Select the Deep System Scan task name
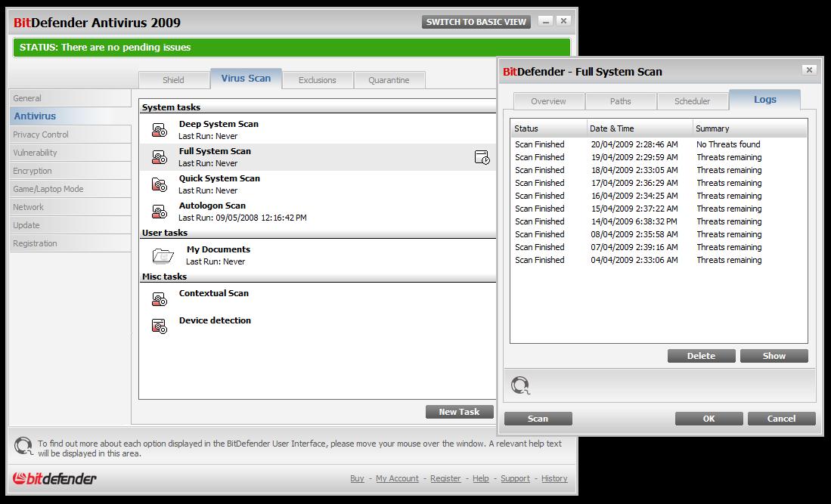The image size is (831, 504). coord(219,124)
